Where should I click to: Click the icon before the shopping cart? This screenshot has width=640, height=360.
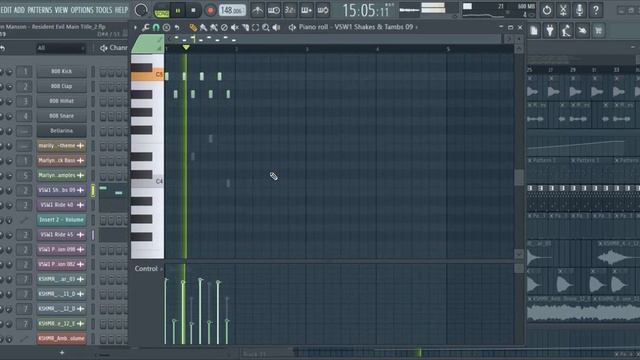point(582,31)
